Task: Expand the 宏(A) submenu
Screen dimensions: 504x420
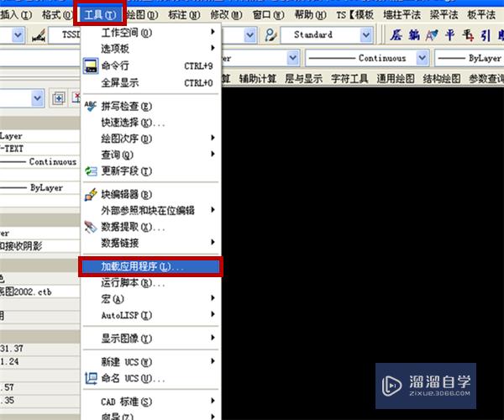Action: pyautogui.click(x=150, y=299)
